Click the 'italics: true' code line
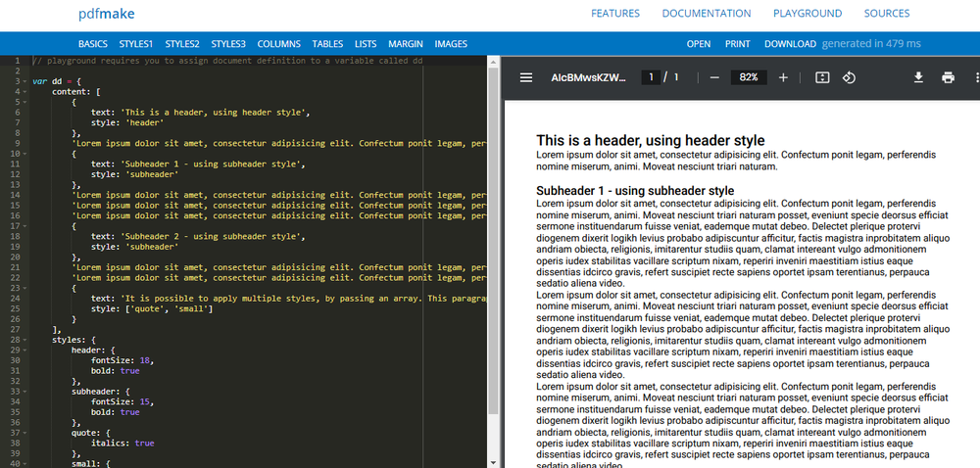 [x=122, y=444]
